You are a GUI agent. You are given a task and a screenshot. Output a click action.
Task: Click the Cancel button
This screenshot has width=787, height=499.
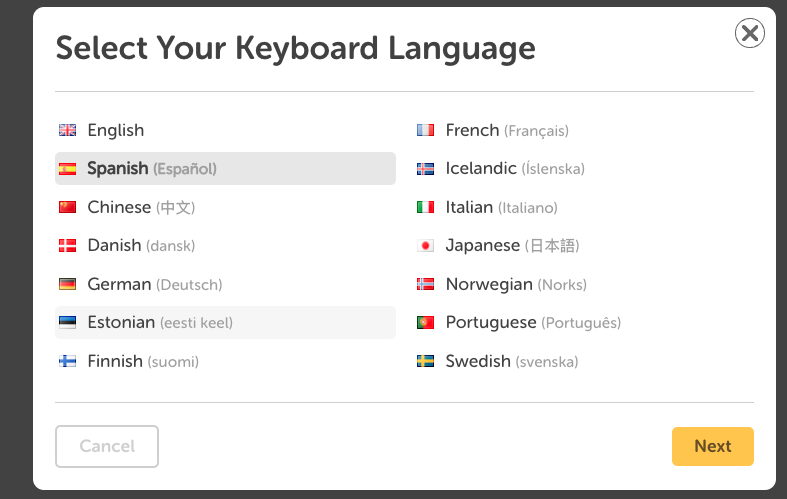(x=107, y=446)
